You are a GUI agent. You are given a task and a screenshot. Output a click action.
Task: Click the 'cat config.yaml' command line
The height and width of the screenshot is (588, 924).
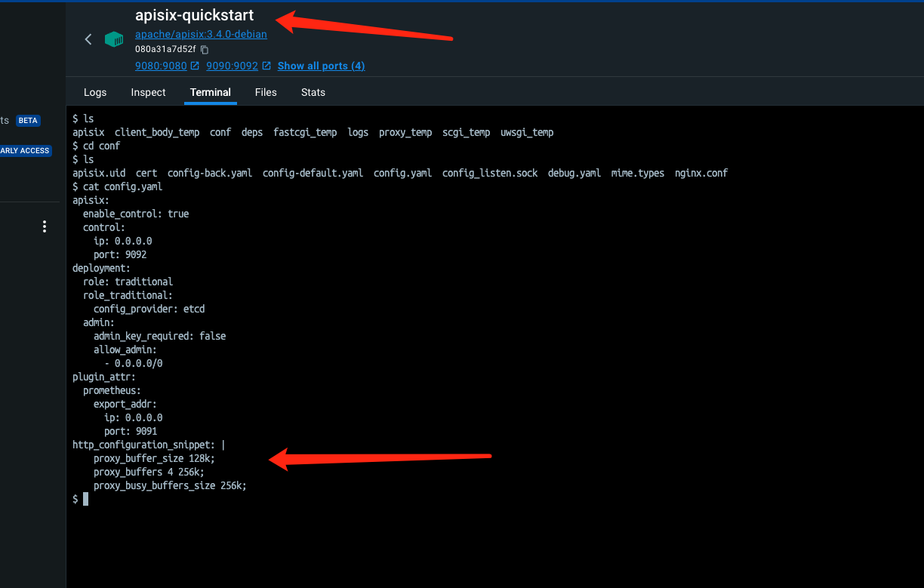(117, 186)
